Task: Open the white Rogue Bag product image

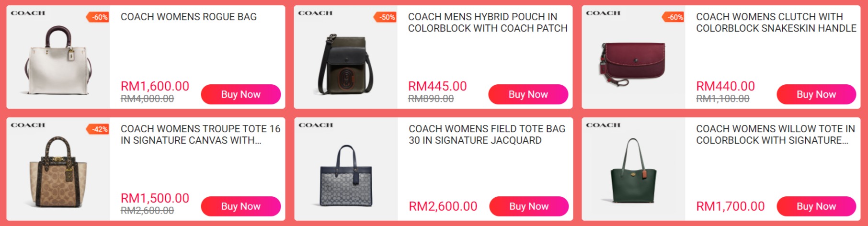Action: (58, 60)
